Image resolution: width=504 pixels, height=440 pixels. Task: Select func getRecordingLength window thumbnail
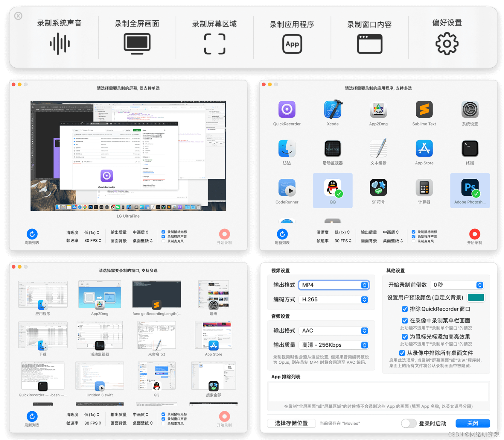pos(156,295)
